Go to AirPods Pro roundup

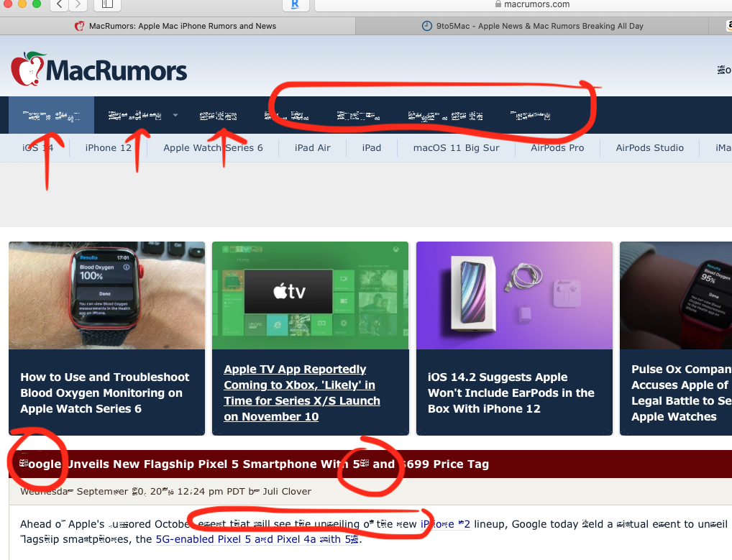tap(557, 148)
